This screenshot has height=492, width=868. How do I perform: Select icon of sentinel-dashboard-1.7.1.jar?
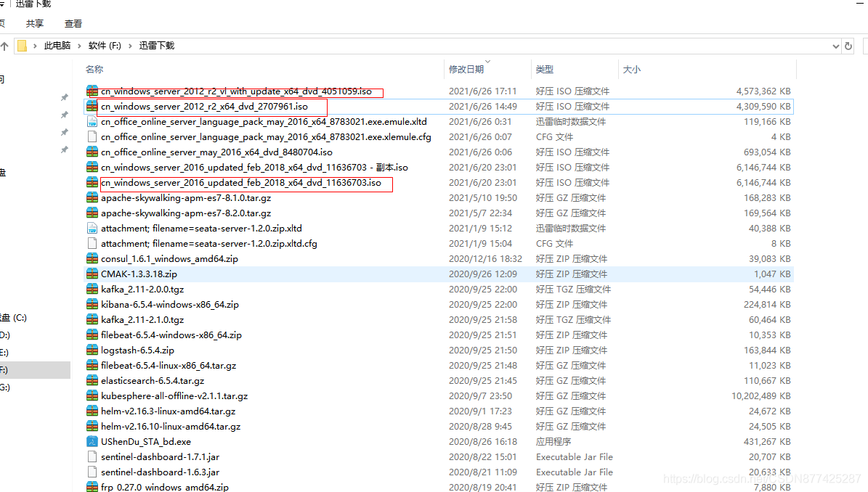tap(92, 456)
